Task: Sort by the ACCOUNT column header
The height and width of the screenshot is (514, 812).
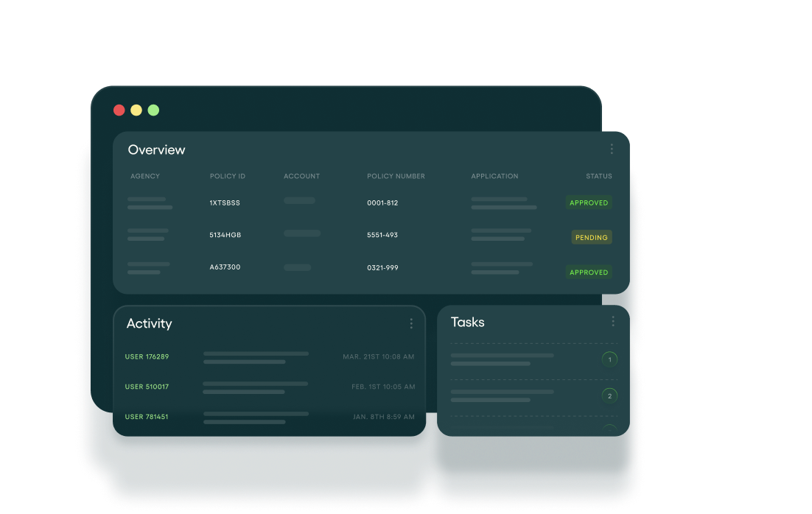Action: pos(302,176)
